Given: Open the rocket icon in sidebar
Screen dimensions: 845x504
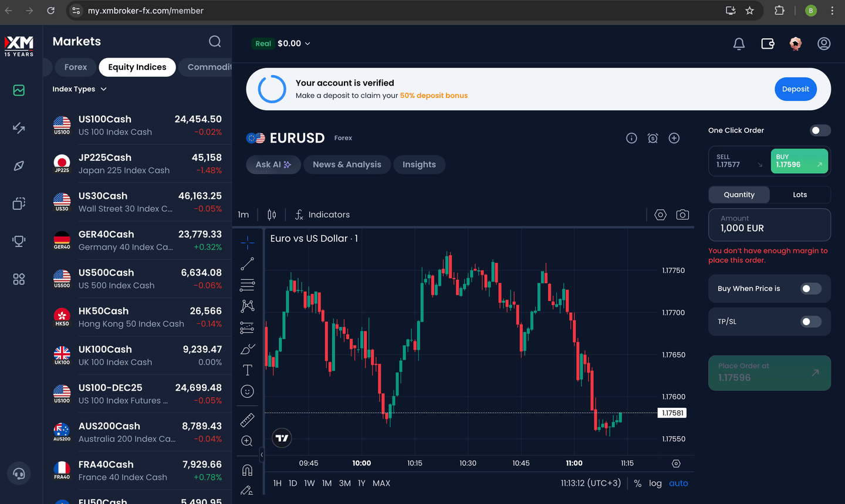Looking at the screenshot, I should 19,166.
